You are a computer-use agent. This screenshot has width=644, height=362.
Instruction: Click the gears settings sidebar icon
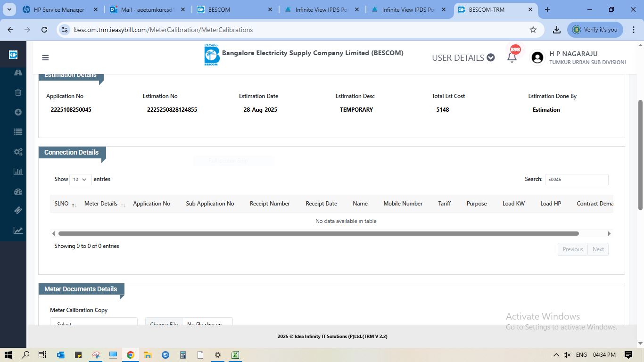pos(18,152)
